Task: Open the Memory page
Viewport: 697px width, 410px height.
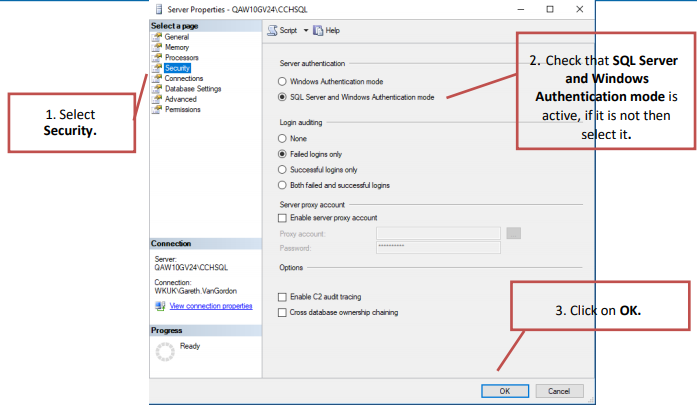Action: pos(177,47)
